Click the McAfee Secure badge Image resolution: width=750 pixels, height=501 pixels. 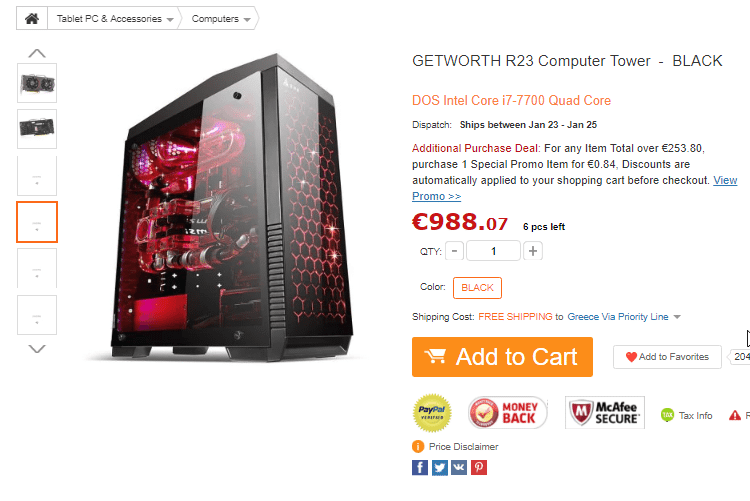pyautogui.click(x=605, y=412)
